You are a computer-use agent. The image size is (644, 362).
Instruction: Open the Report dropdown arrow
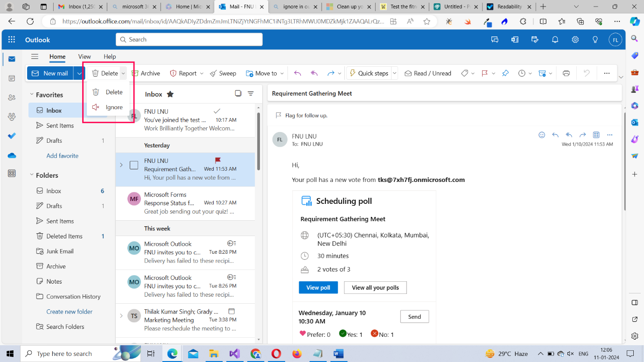[202, 73]
